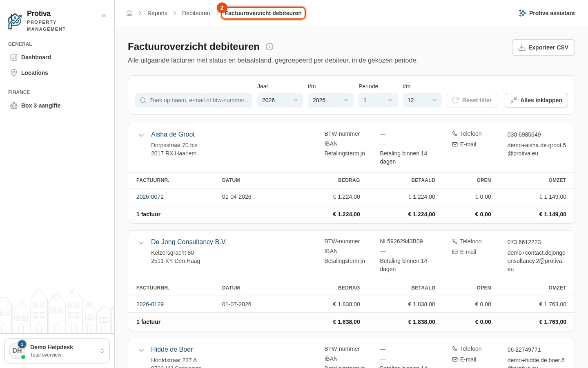This screenshot has width=588, height=368.
Task: Select date 01-07-2026
Action: click(237, 304)
